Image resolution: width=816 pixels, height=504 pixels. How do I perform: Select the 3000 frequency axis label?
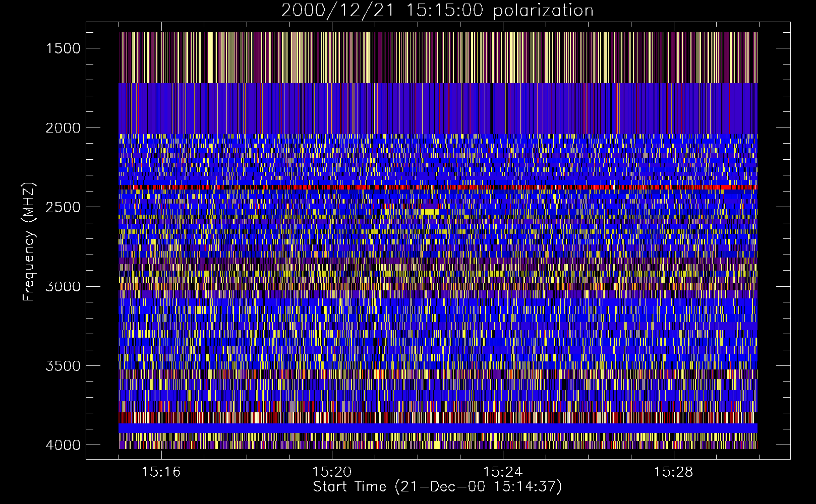pos(63,287)
